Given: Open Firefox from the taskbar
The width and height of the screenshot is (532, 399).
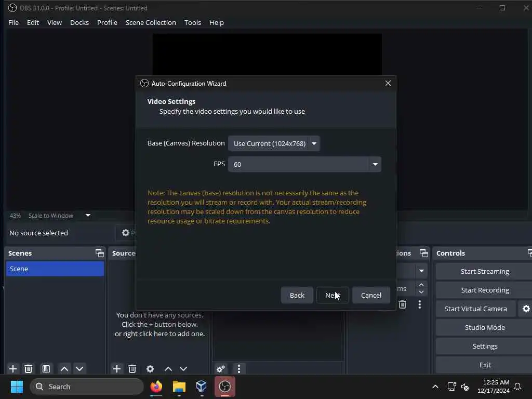Looking at the screenshot, I should tap(156, 387).
